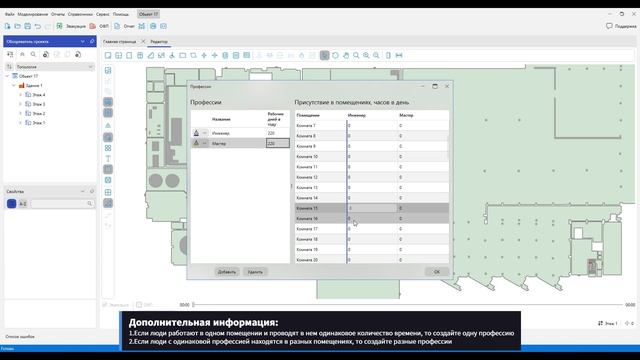
Task: Click Инженер hours cell for Комната 16
Action: tap(372, 218)
